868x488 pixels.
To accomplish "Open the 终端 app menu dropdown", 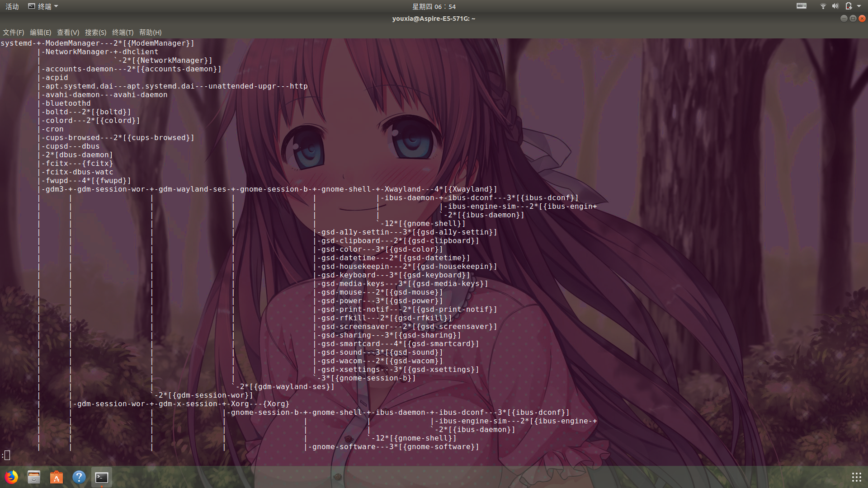I will pos(43,6).
